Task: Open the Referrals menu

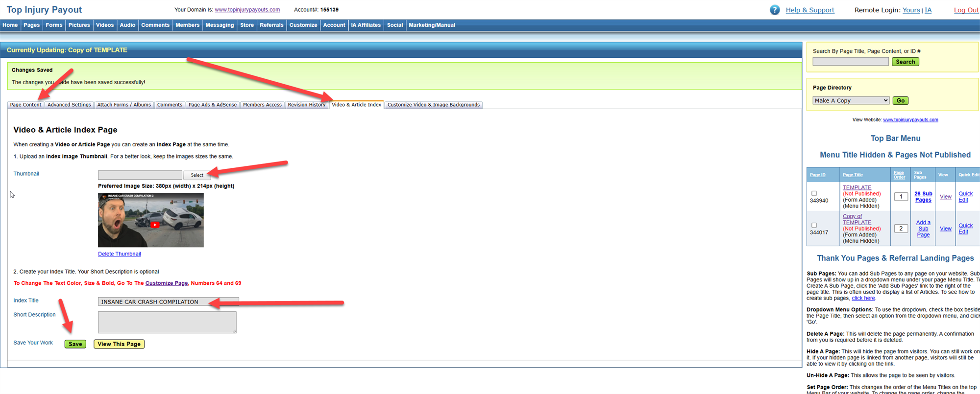Action: pyautogui.click(x=271, y=25)
